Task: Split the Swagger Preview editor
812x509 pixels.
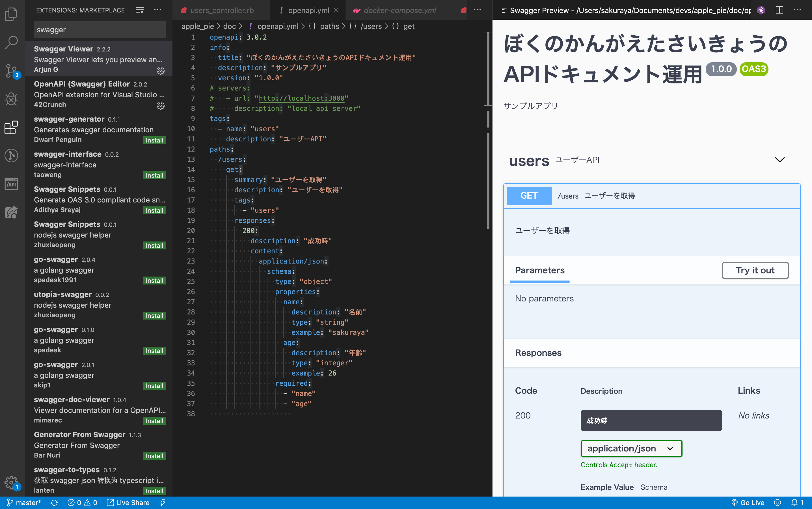Action: tap(779, 10)
